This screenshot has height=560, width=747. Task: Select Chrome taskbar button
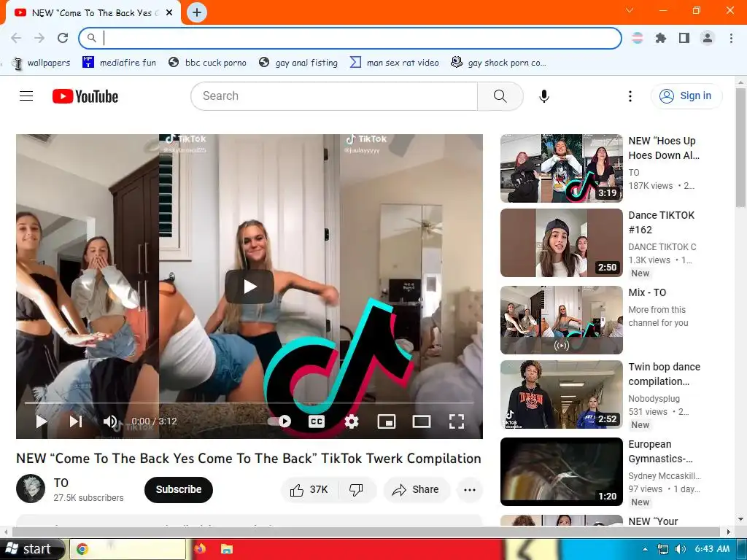pos(128,550)
